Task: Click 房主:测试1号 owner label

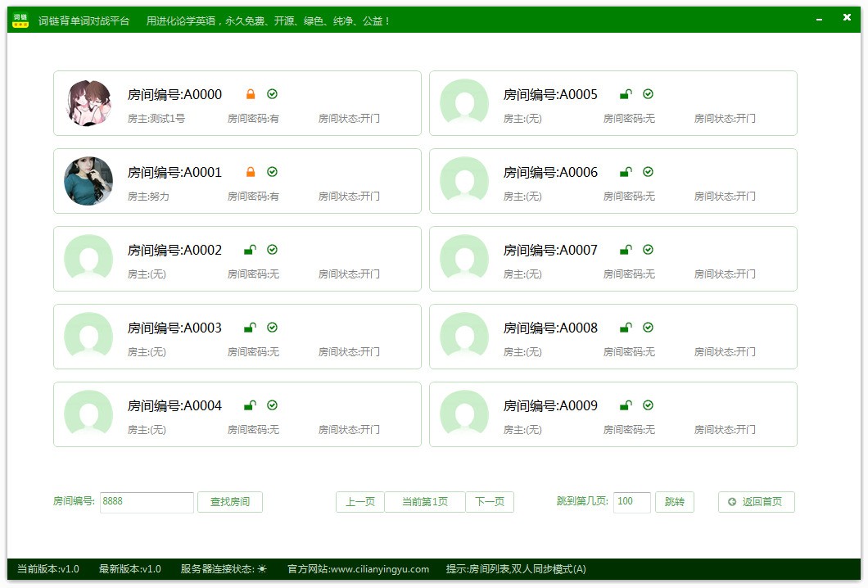Action: click(x=156, y=119)
